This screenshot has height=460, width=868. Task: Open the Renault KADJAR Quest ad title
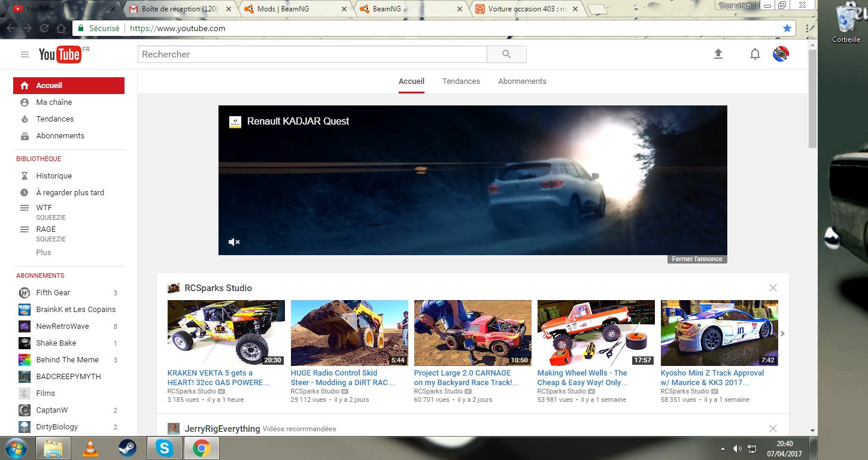tap(298, 121)
